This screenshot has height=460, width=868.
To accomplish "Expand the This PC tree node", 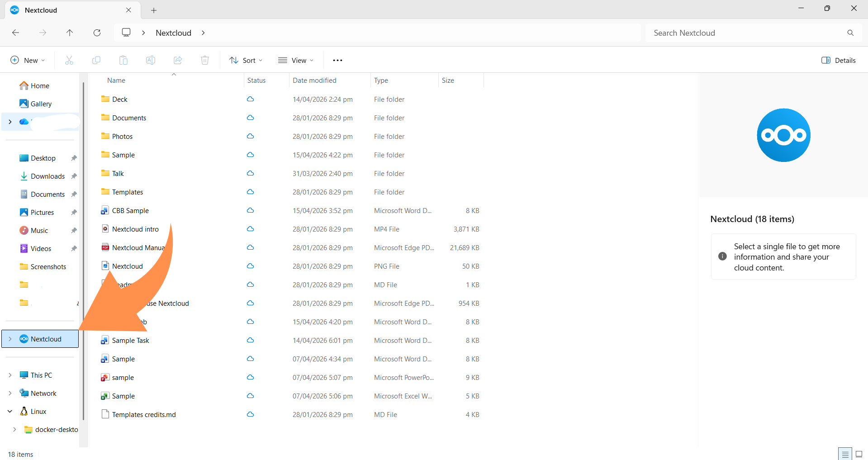I will pyautogui.click(x=10, y=375).
